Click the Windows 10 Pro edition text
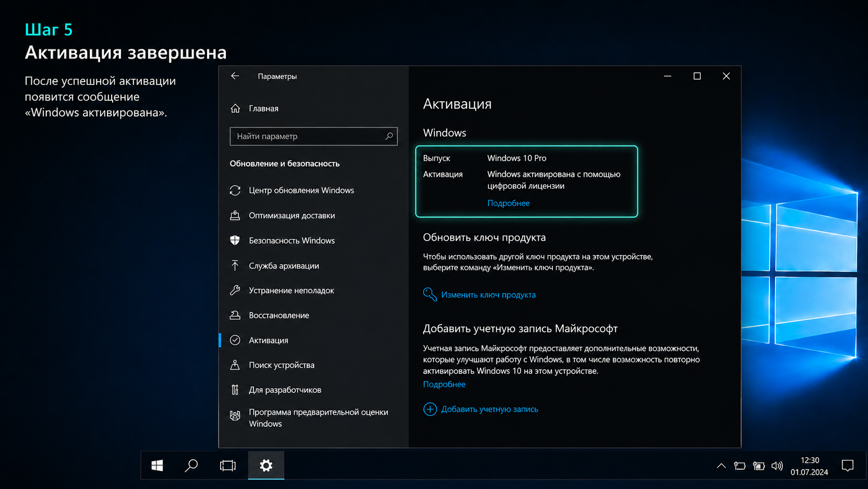 517,158
